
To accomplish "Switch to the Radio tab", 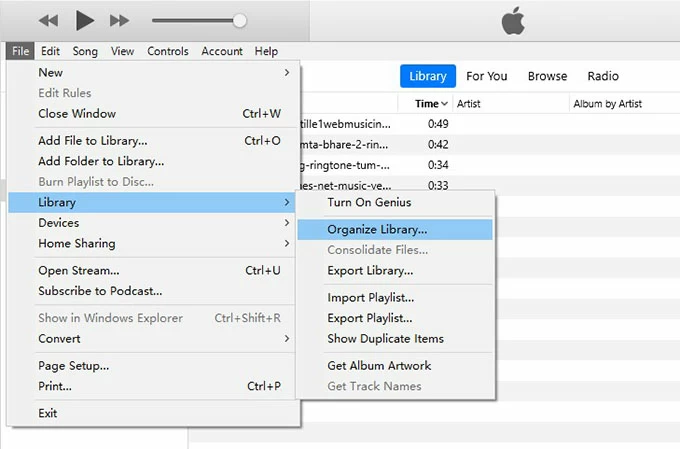I will point(603,76).
